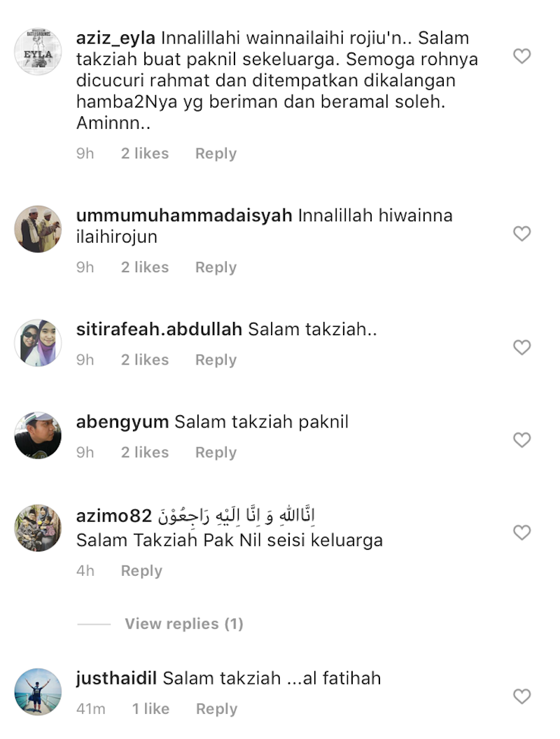Tap the heart beside justhaidil's comment

[x=521, y=696]
